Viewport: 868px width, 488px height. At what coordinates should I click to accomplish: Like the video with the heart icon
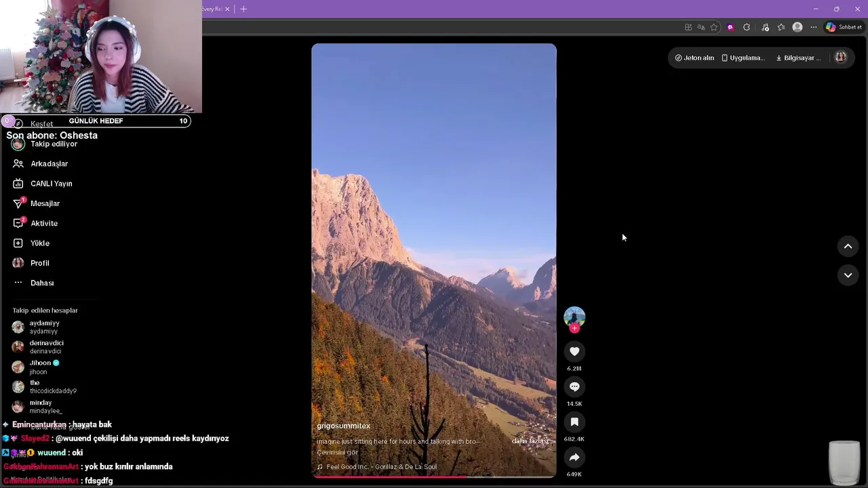tap(574, 351)
